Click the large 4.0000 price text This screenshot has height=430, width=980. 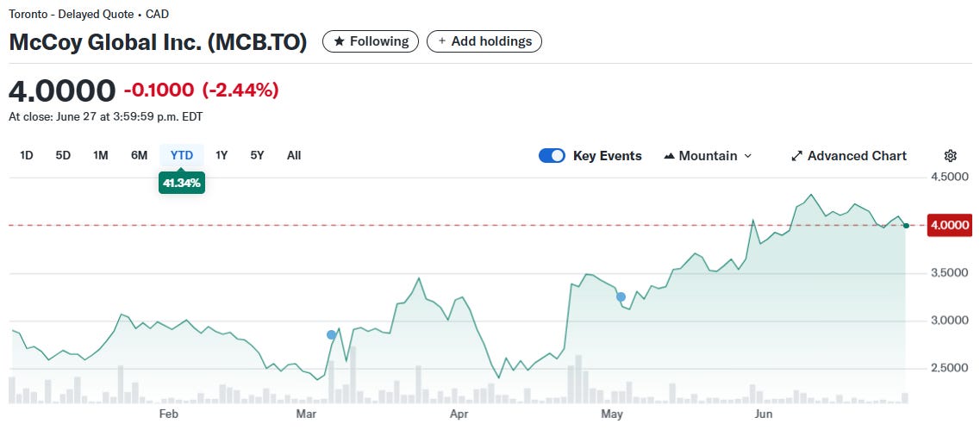click(x=62, y=90)
